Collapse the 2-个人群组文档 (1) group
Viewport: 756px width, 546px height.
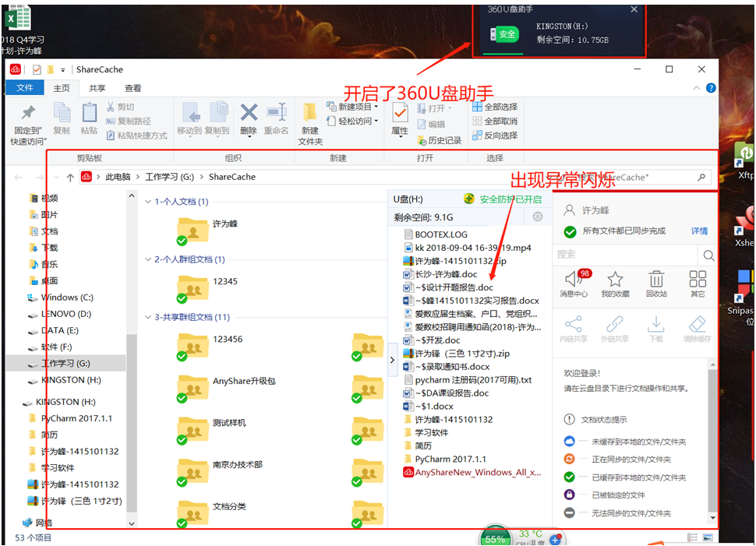[148, 259]
